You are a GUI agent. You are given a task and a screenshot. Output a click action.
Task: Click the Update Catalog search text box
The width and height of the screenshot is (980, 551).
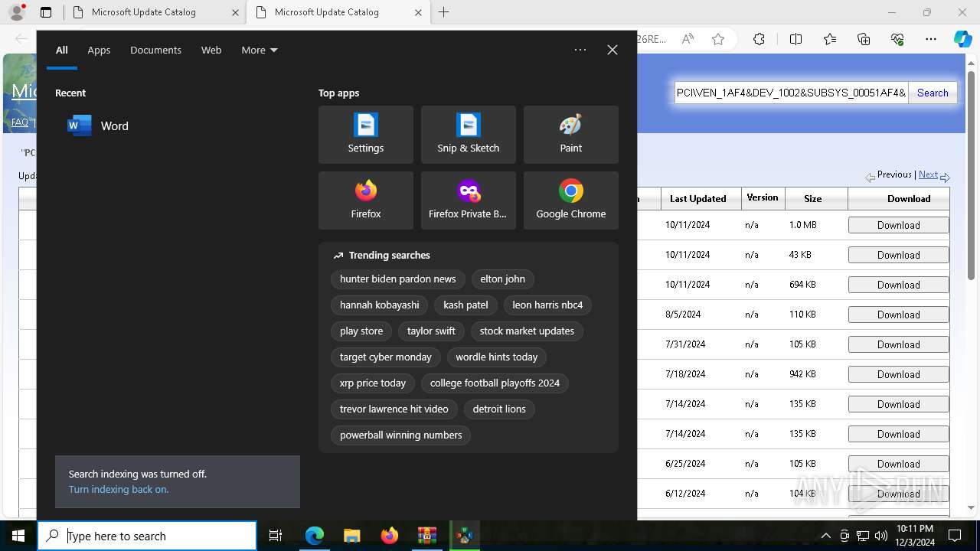[x=791, y=93]
